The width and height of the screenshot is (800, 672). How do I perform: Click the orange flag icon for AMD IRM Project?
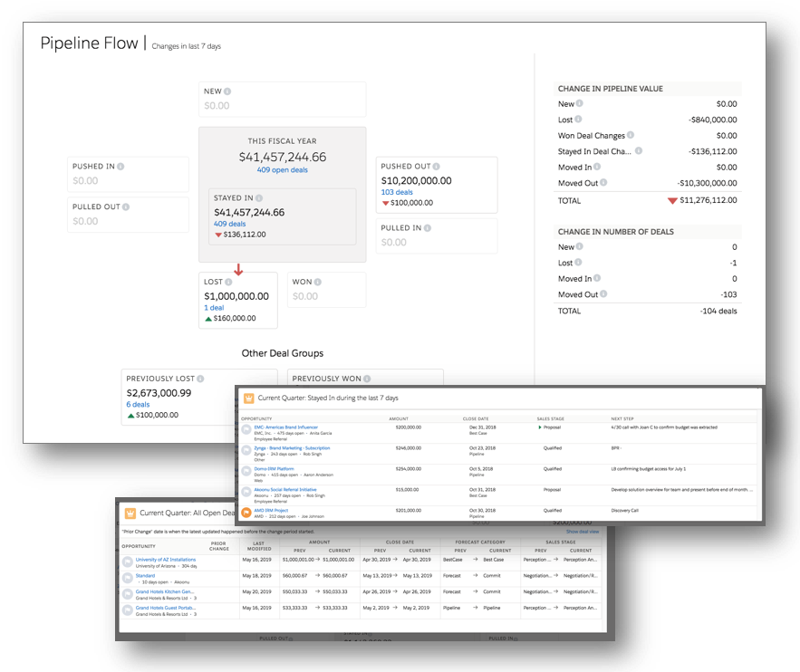(x=246, y=513)
